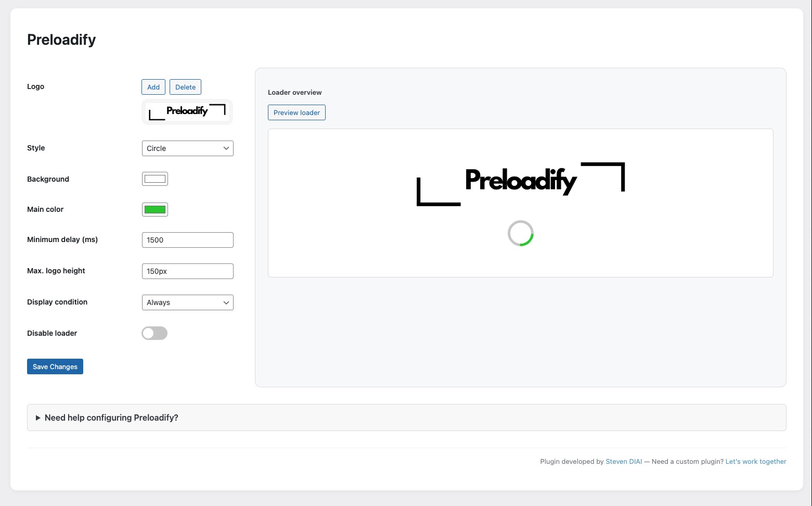Open the Style dropdown showing Circle

pos(187,148)
